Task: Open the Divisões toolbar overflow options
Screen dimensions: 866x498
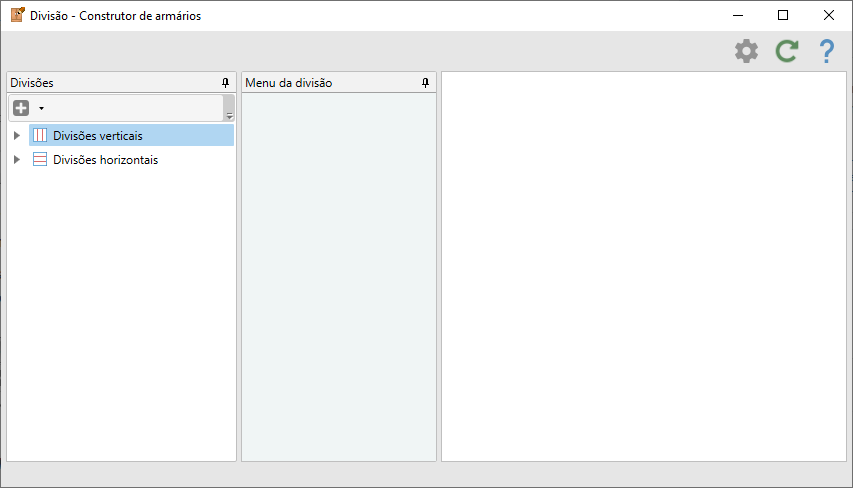Action: [229, 108]
